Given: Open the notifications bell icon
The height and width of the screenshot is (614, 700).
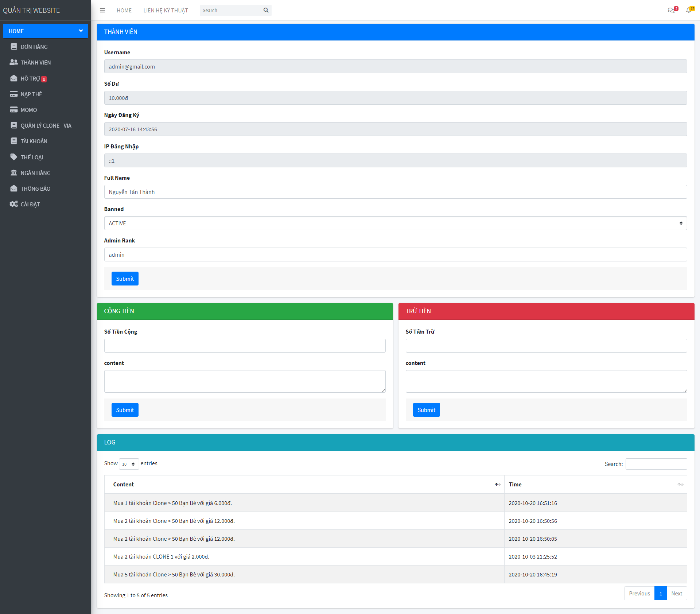Looking at the screenshot, I should (x=689, y=10).
